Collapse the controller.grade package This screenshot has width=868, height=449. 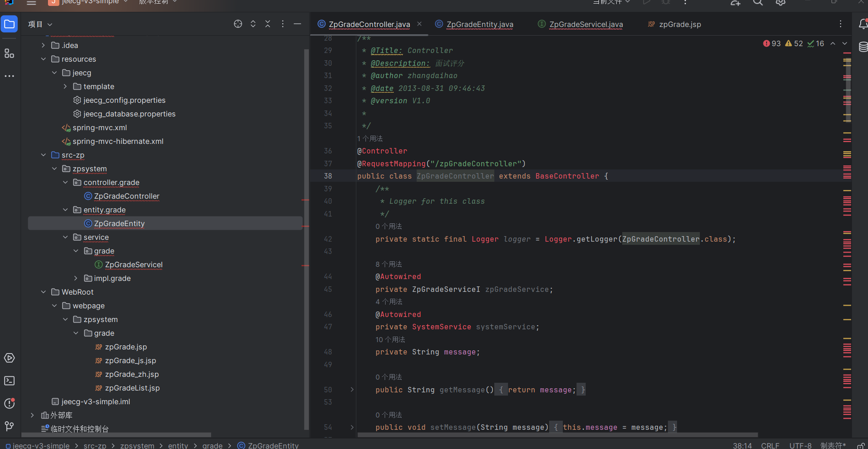coord(65,182)
